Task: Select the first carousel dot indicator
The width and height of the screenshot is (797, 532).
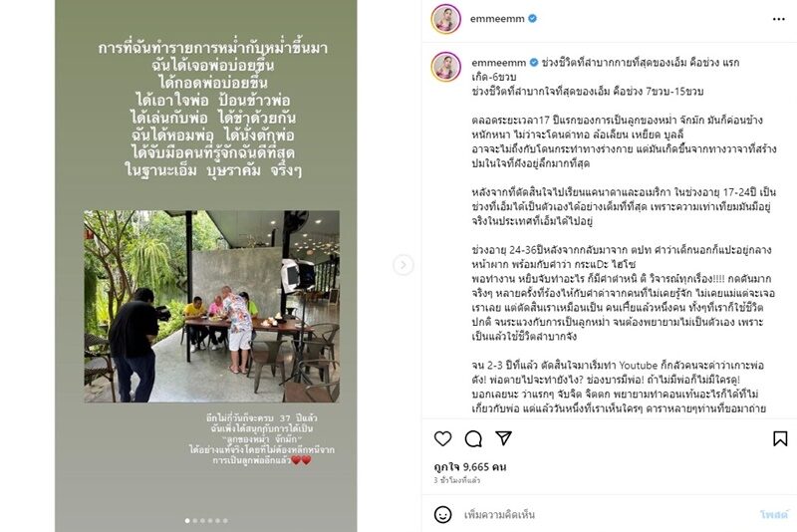Action: click(x=187, y=520)
